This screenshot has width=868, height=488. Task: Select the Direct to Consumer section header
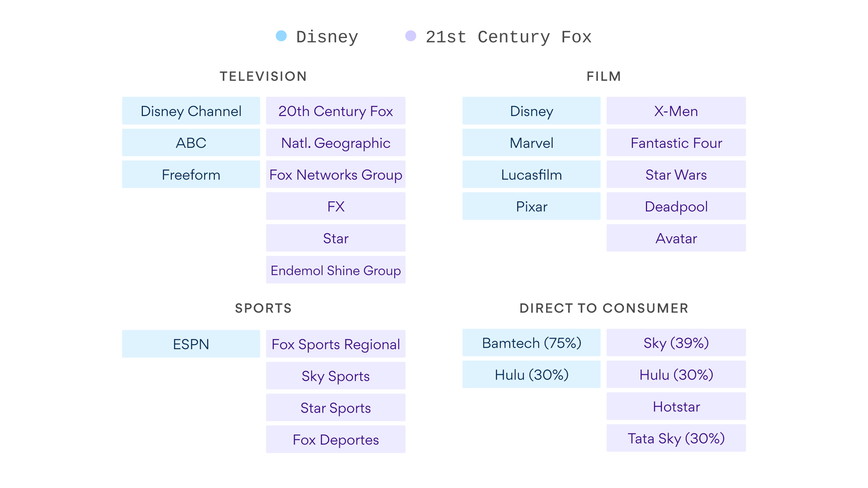click(x=604, y=309)
